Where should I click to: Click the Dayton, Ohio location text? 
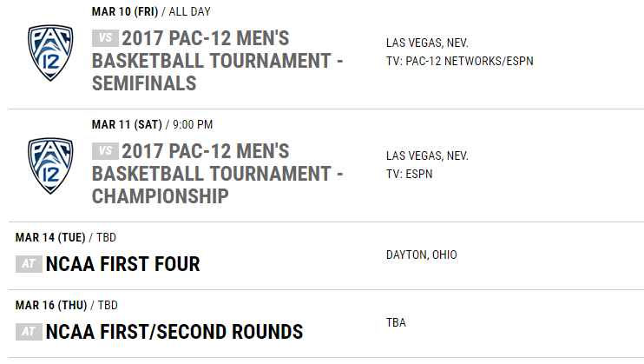pyautogui.click(x=422, y=255)
